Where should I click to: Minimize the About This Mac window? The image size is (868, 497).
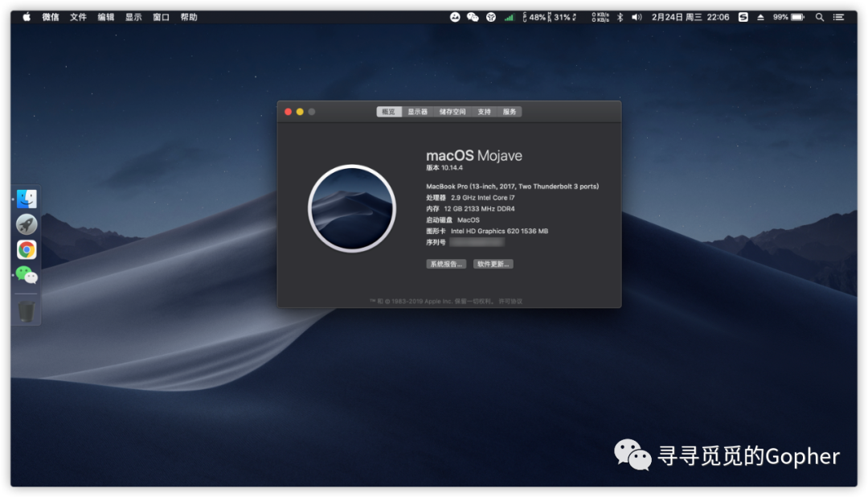[300, 112]
